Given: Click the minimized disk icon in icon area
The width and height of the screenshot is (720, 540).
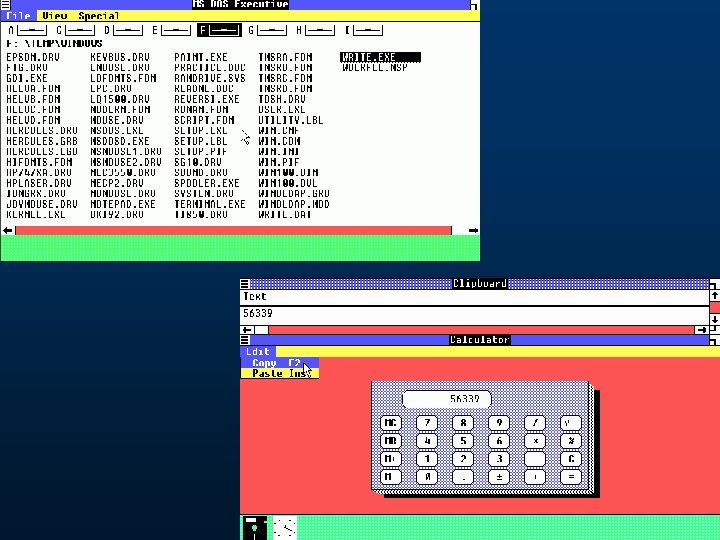Looking at the screenshot, I should (x=255, y=528).
